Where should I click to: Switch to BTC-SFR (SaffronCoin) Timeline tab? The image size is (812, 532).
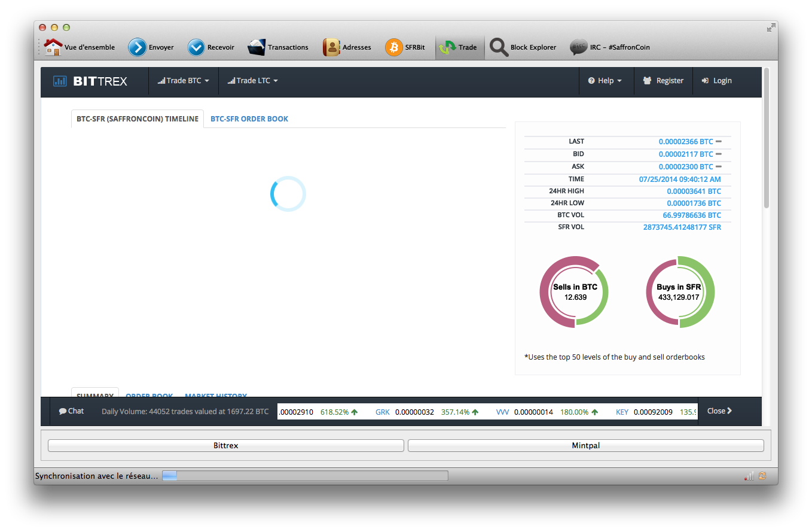[138, 119]
